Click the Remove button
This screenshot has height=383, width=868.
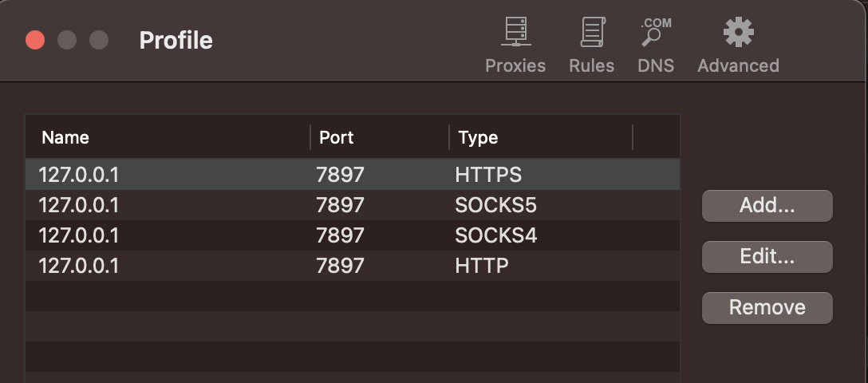pos(767,308)
